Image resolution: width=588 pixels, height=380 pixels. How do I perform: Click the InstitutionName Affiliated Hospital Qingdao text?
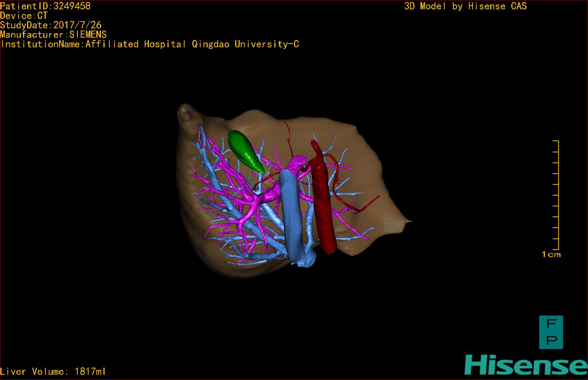[150, 44]
